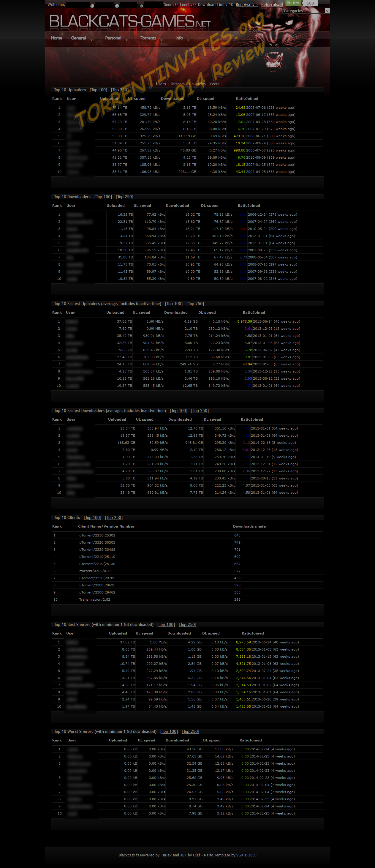This screenshot has height=868, width=375.
Task: Click the Blackcats link in footer
Action: pyautogui.click(x=127, y=855)
